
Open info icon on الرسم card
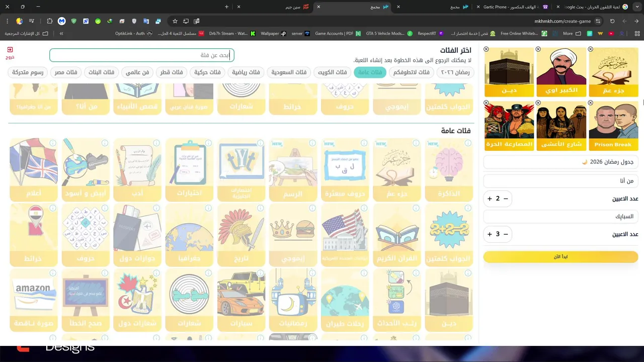click(312, 143)
